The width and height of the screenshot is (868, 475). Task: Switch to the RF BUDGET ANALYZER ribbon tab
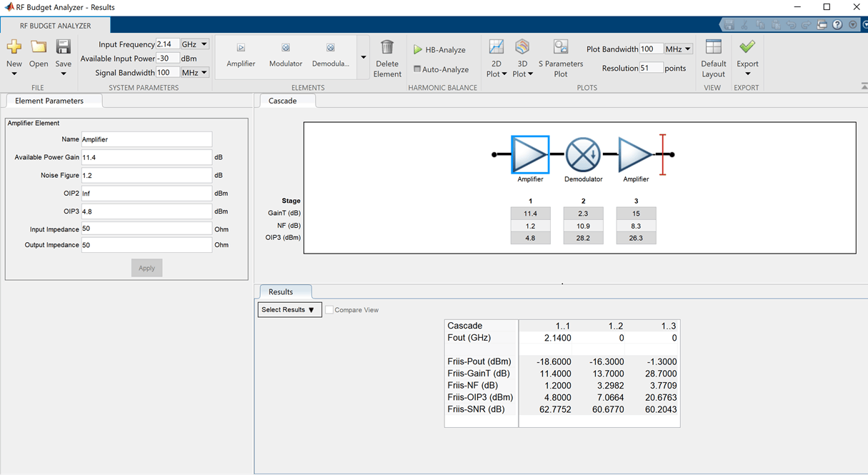pos(56,26)
